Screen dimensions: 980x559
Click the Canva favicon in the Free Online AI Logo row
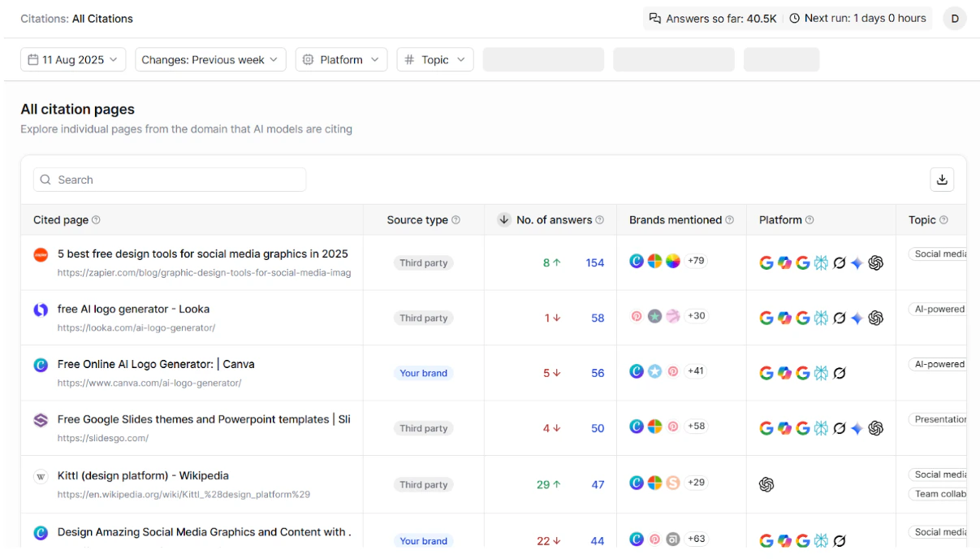(41, 365)
